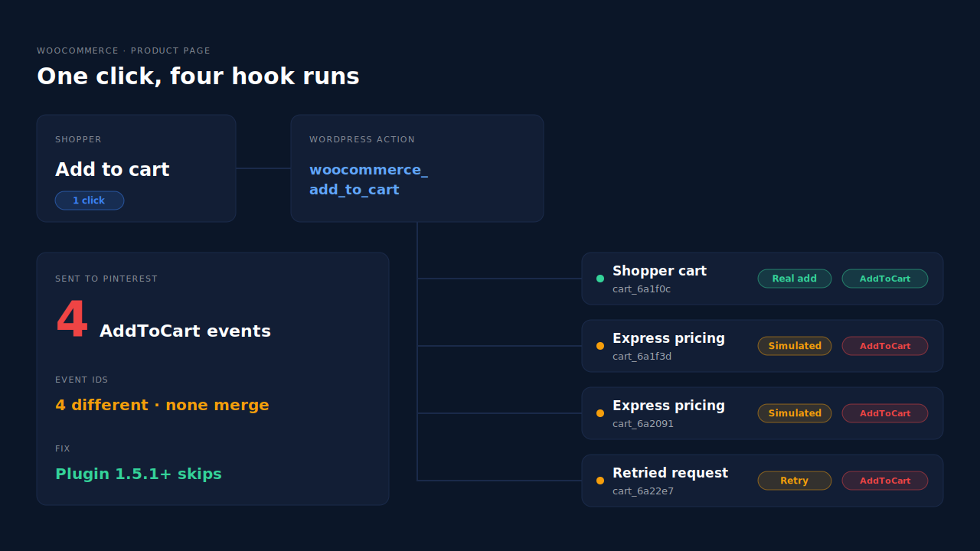The height and width of the screenshot is (551, 980).
Task: Click the AddToCart badge in Retried request row
Action: [x=885, y=481]
